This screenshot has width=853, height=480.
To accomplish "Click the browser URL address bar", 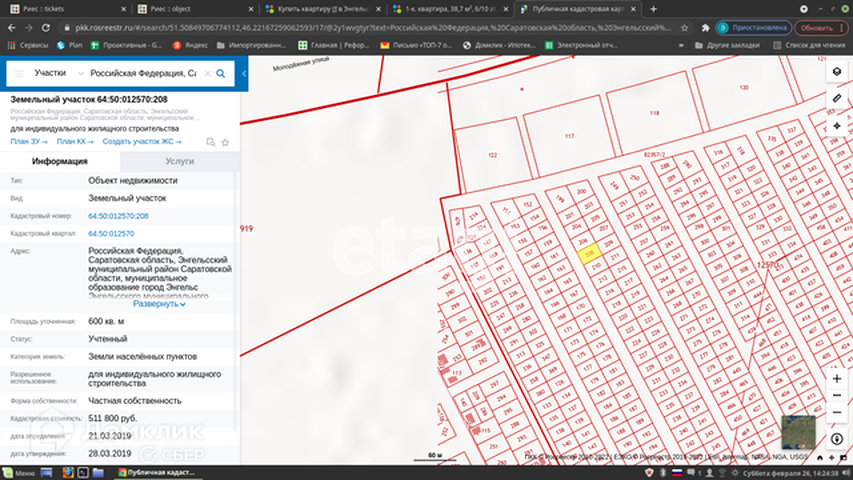I will click(x=372, y=28).
